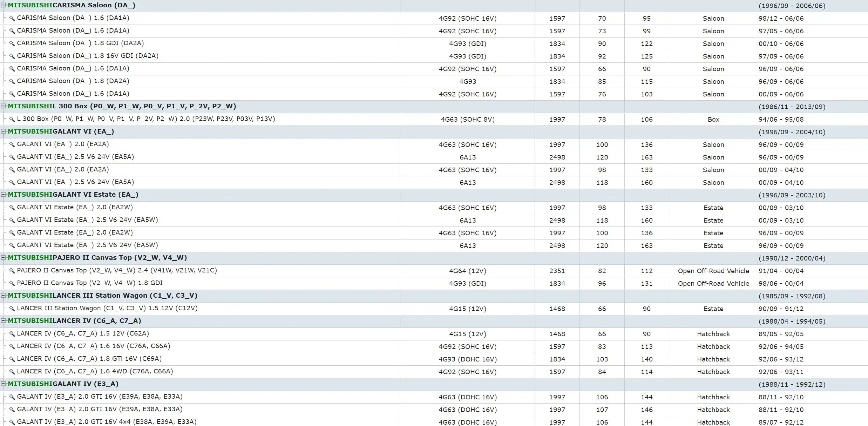The image size is (868, 426).
Task: Click date range 94/06 - 95/08
Action: point(781,119)
